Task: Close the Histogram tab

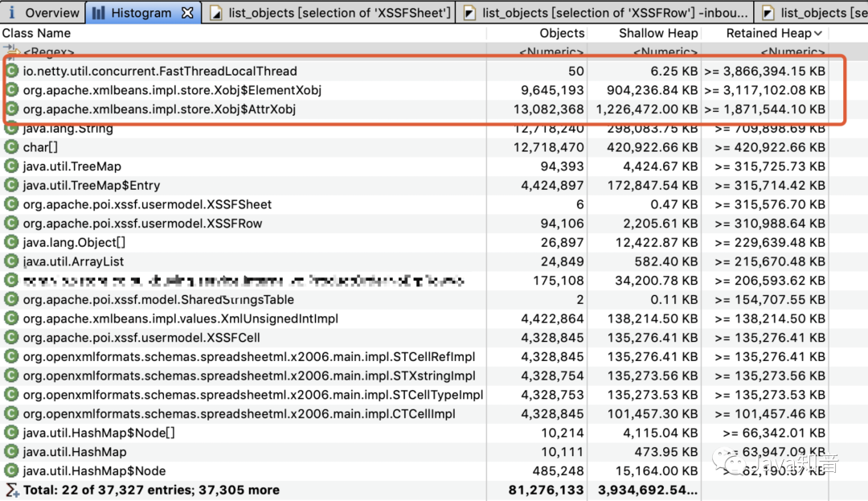Action: [x=187, y=12]
